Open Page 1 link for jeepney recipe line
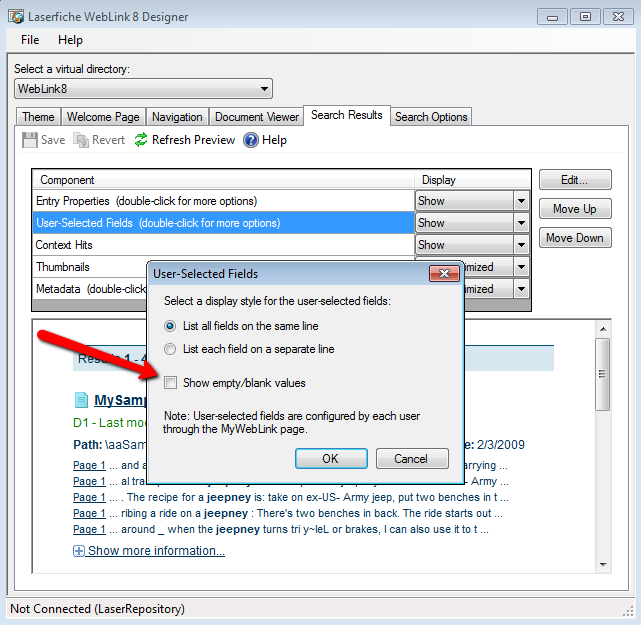 point(89,497)
